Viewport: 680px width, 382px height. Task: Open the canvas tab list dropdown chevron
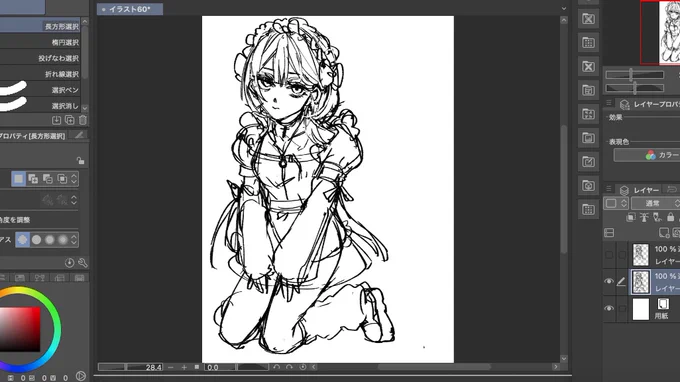click(x=564, y=8)
